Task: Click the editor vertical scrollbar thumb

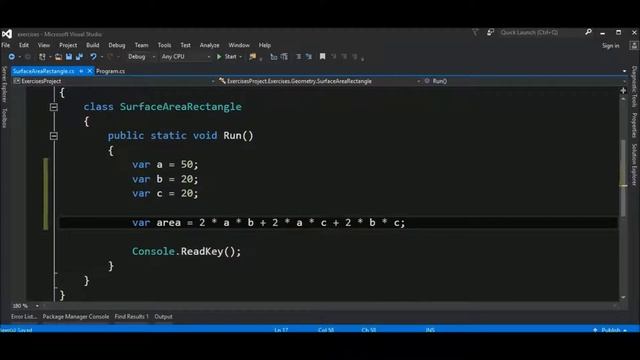Action: [x=623, y=178]
